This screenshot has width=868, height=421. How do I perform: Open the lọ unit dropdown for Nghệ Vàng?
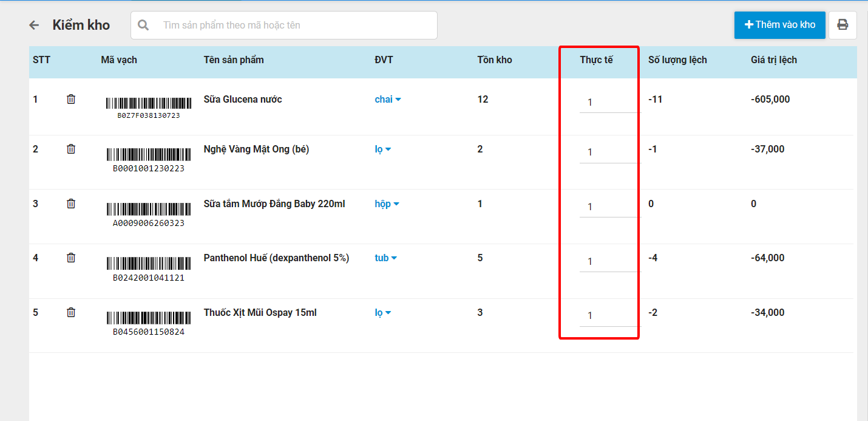(383, 149)
